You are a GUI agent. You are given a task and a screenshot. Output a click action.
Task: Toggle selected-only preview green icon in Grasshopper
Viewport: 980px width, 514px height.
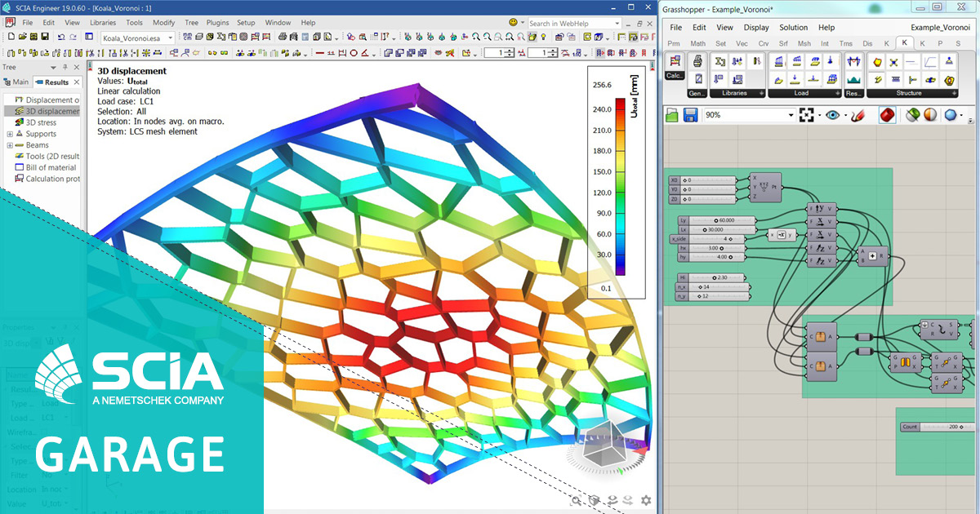[913, 115]
